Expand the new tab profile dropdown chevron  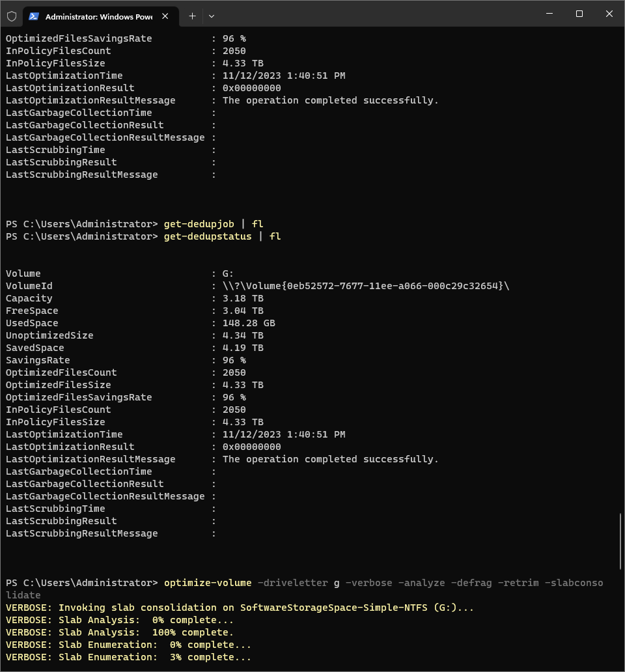[x=212, y=16]
